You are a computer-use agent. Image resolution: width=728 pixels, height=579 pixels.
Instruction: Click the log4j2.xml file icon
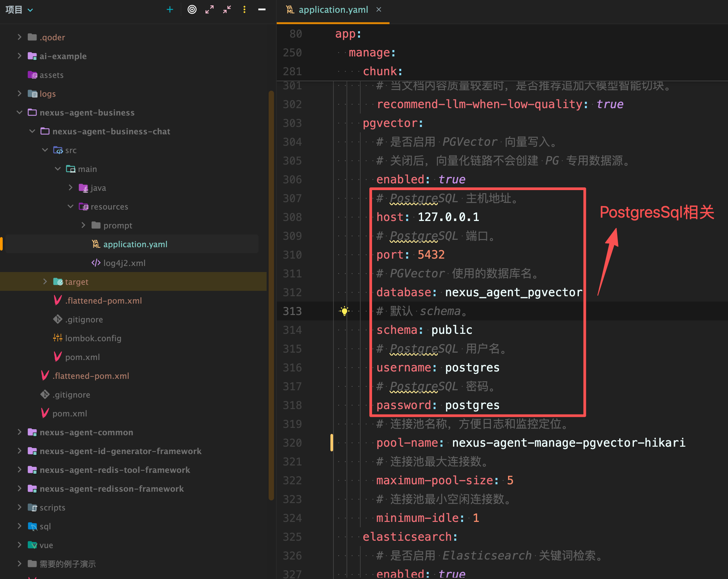96,263
